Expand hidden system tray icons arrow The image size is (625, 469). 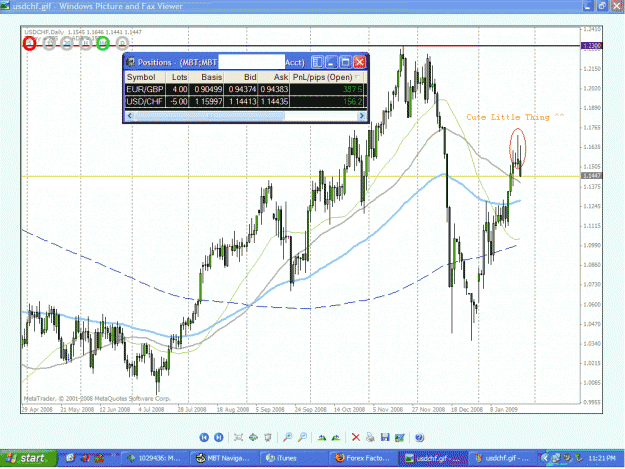point(544,458)
